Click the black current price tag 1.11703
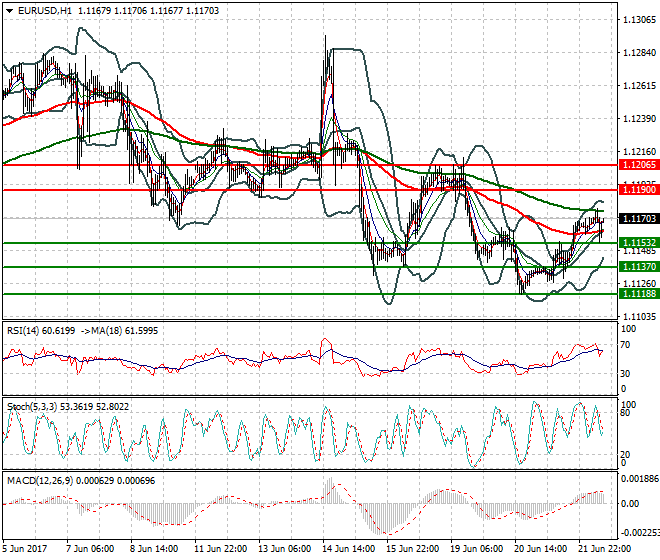The height and width of the screenshot is (560, 660). pos(638,218)
